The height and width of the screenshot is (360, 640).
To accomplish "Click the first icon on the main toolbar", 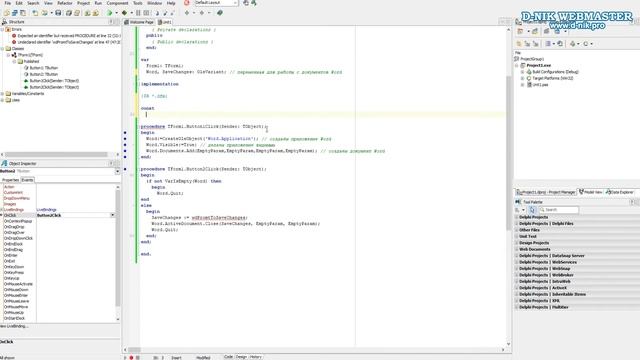I will [x=7, y=13].
